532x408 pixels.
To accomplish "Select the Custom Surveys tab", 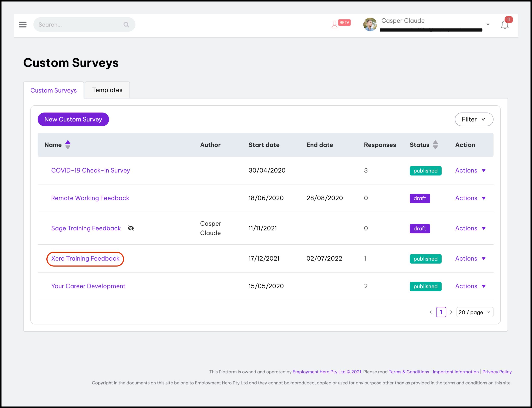I will [x=53, y=90].
